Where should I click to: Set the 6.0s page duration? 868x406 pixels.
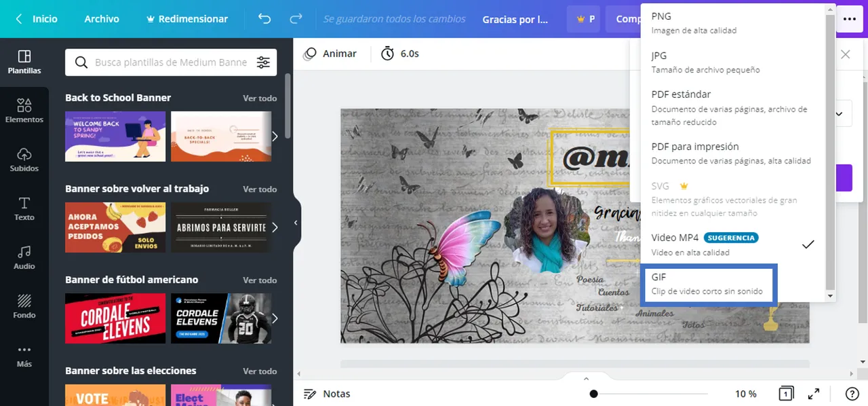(400, 54)
